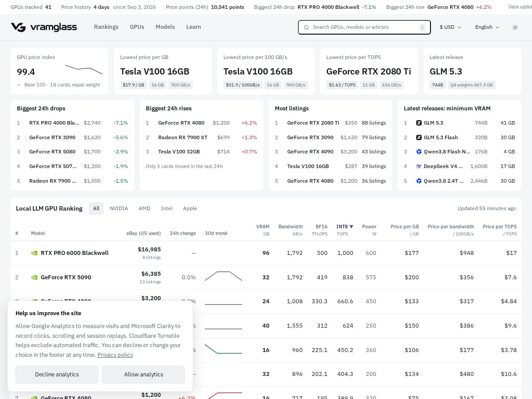Click NVIDIA logo beside GeForce RTX 5090
532x399 pixels.
point(34,278)
